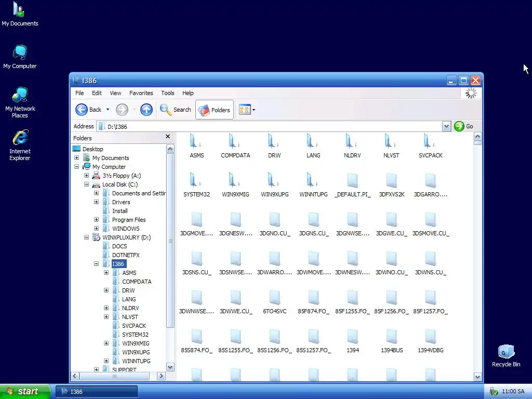Select the 6TO4SVC file icon
The image size is (532, 399).
[x=274, y=297]
